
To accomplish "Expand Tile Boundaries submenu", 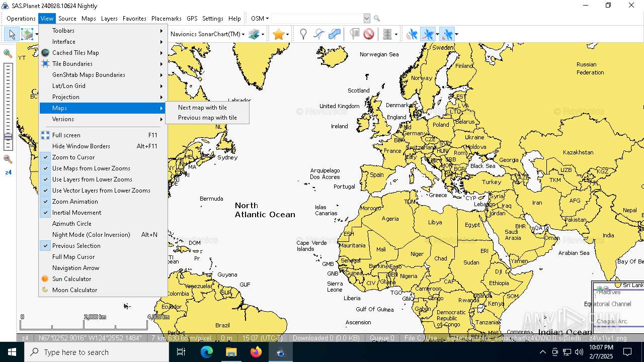I will [103, 64].
